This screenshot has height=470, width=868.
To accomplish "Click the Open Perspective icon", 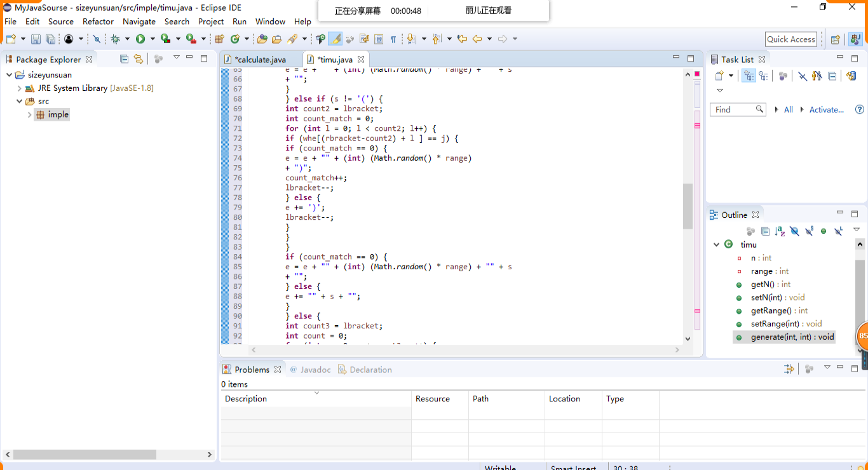I will (836, 39).
